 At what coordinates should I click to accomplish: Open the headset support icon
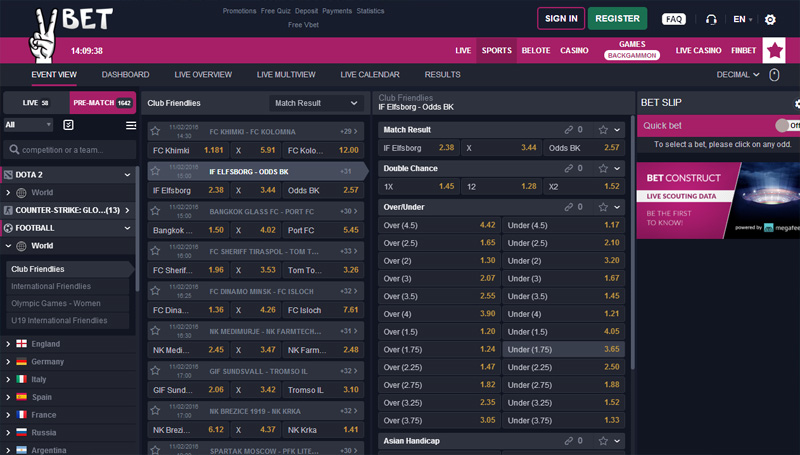pos(711,19)
